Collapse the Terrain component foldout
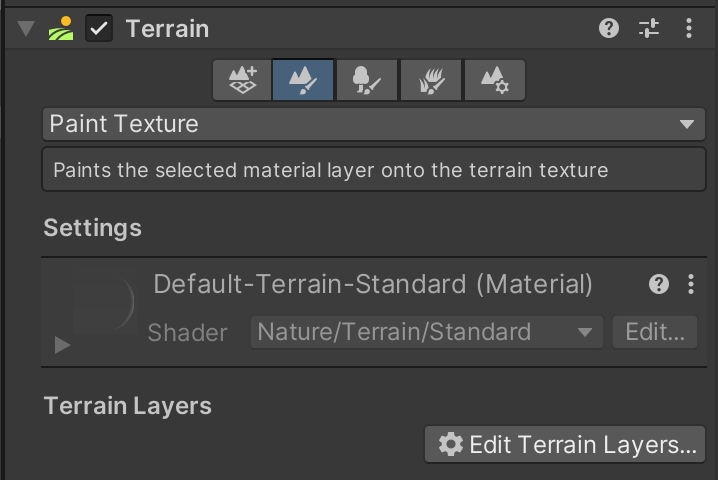 click(x=25, y=29)
